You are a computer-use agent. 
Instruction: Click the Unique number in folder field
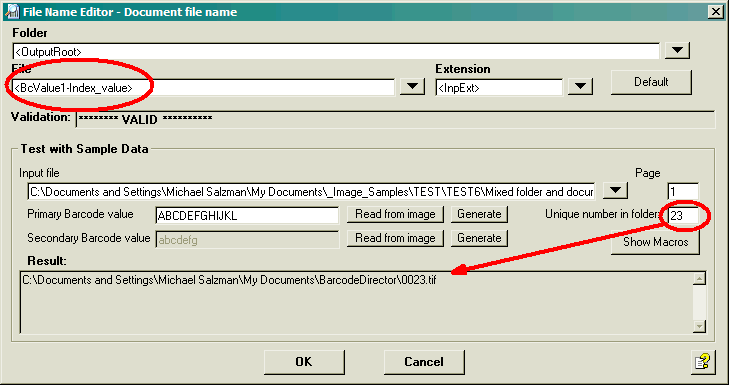(683, 216)
